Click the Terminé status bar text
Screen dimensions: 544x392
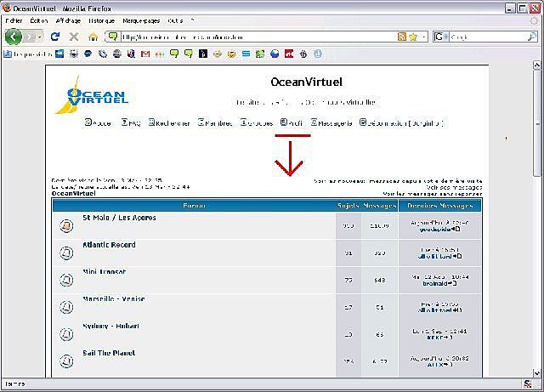tap(14, 384)
